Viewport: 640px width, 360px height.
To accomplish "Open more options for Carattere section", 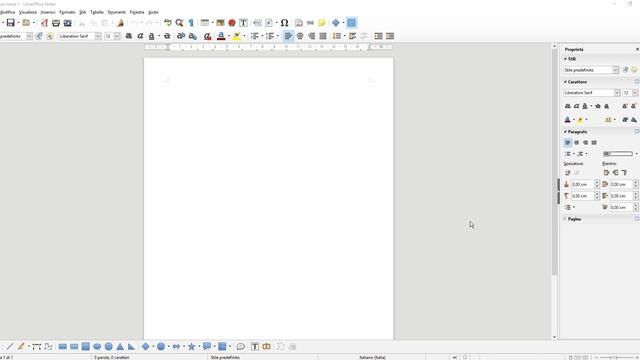I will (637, 82).
